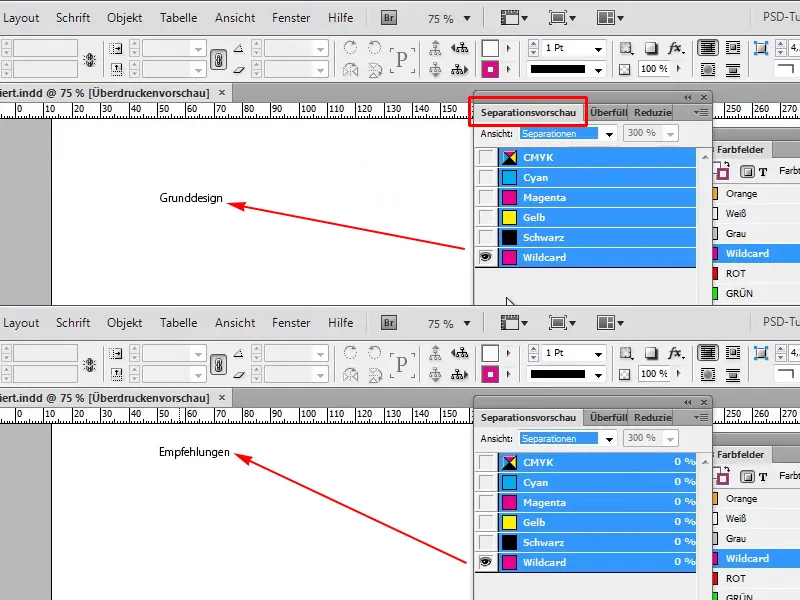Viewport: 800px width, 600px height.
Task: Enable visibility for the Schwarz separation
Action: click(485, 237)
